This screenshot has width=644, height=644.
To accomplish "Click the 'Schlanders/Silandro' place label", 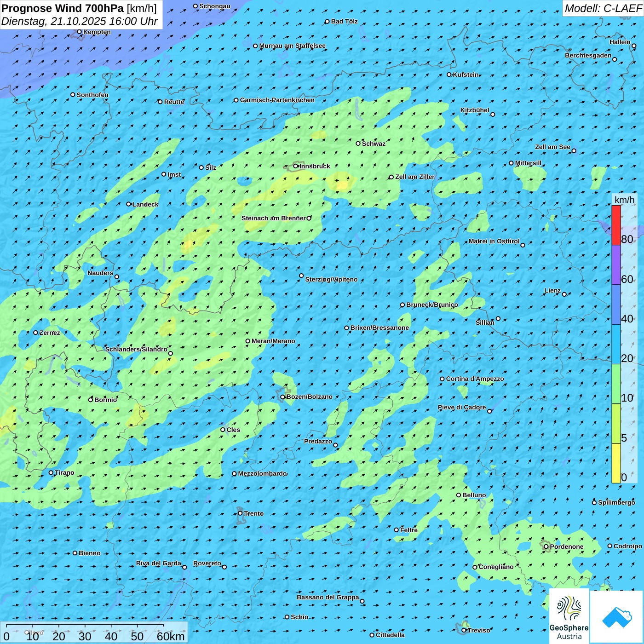I will click(x=136, y=350).
